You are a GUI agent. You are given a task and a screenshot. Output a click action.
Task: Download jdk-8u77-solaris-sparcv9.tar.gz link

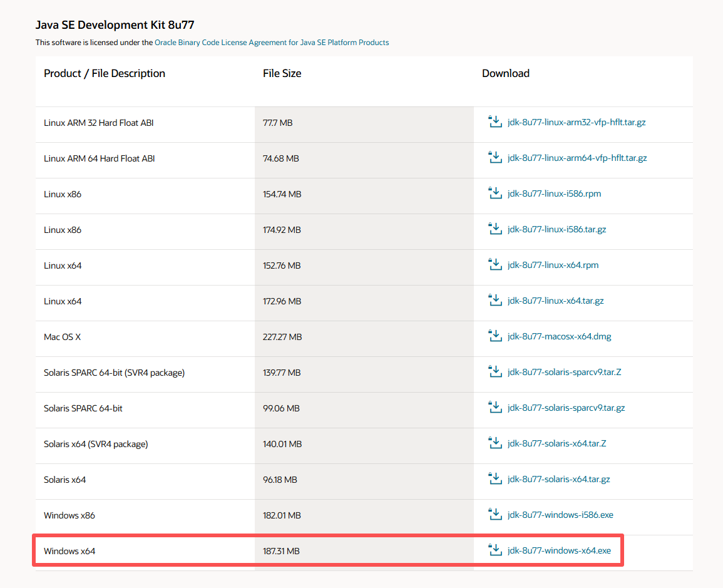coord(567,408)
